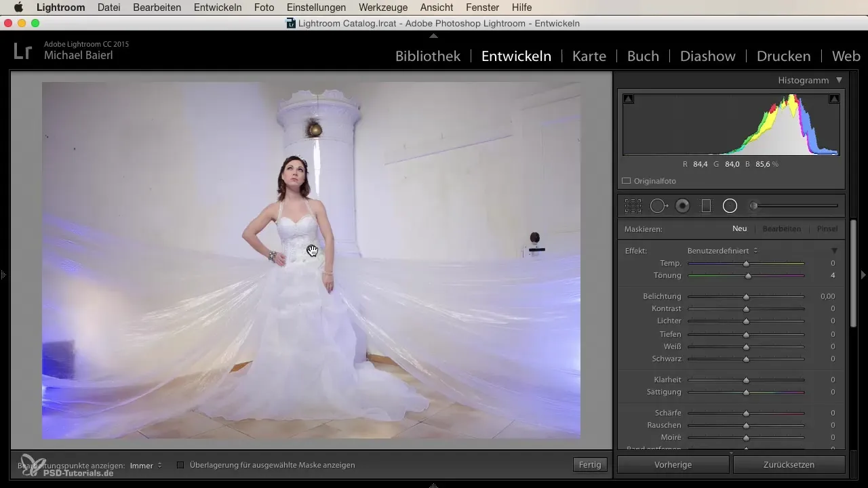Image resolution: width=868 pixels, height=488 pixels.
Task: Open the Ansicht menu
Action: [x=437, y=7]
